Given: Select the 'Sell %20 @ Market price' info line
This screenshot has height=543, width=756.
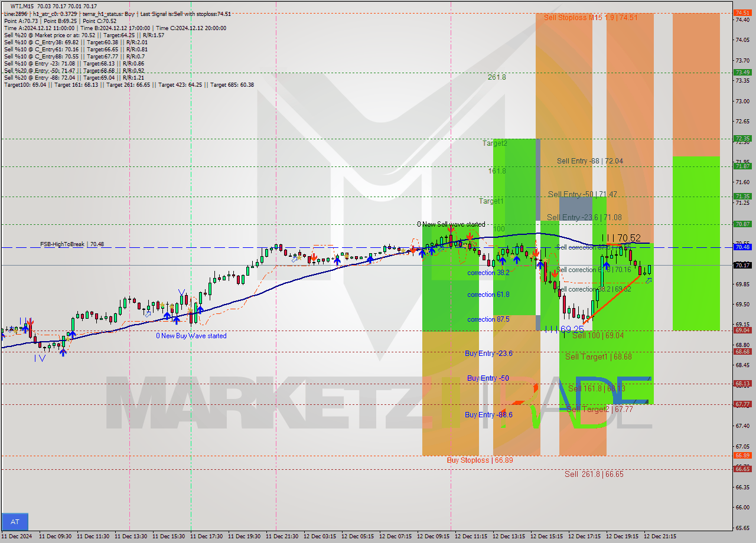Looking at the screenshot, I should 84,35.
